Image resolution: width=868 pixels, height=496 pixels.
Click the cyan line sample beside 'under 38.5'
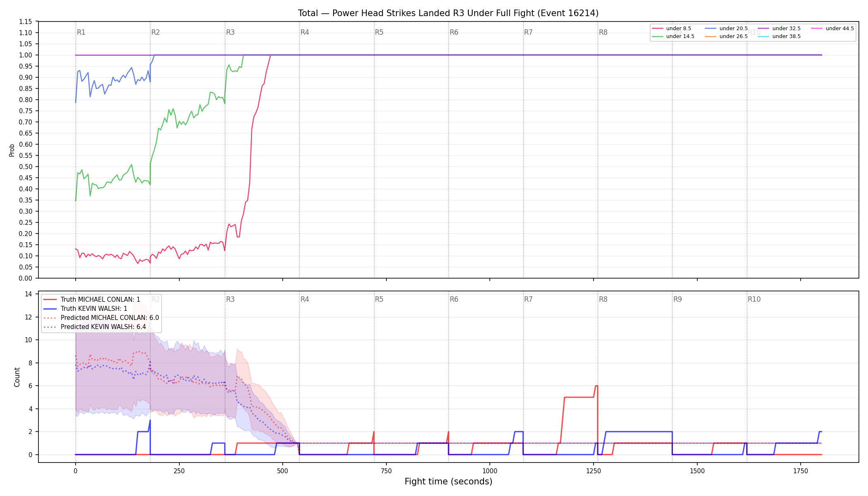point(764,36)
